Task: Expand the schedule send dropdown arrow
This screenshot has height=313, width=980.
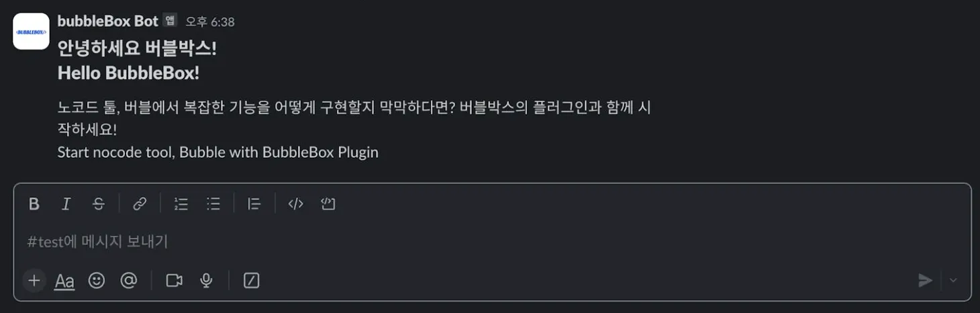Action: coord(953,281)
